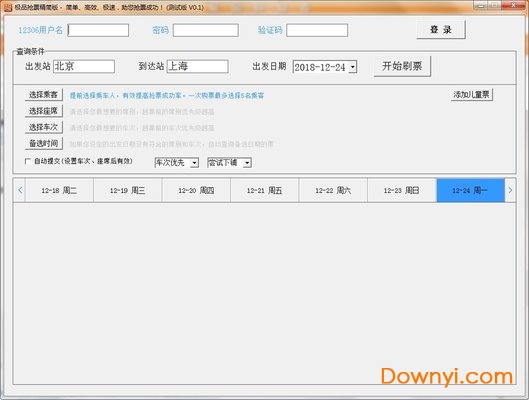Select the 12-20 周四 date tab
This screenshot has width=529, height=400.
[x=196, y=191]
